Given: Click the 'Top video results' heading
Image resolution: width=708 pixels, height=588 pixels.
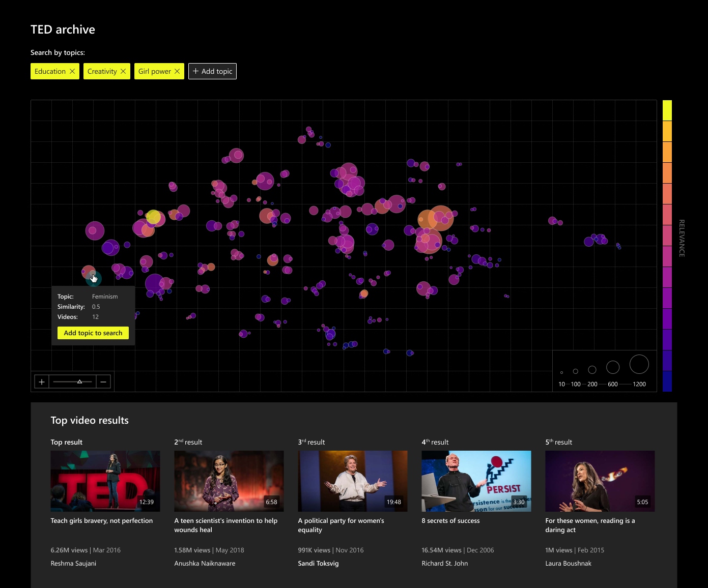Looking at the screenshot, I should pos(90,421).
